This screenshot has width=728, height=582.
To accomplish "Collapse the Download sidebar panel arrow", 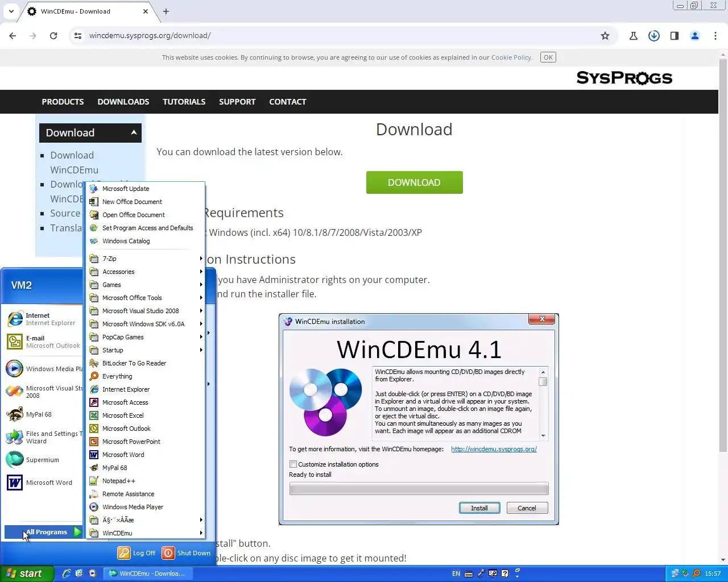I will (134, 132).
